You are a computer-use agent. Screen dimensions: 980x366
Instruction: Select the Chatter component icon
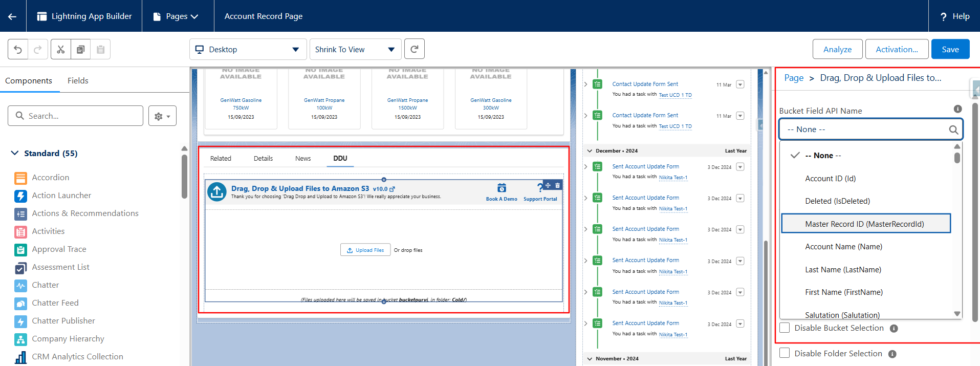coord(20,286)
